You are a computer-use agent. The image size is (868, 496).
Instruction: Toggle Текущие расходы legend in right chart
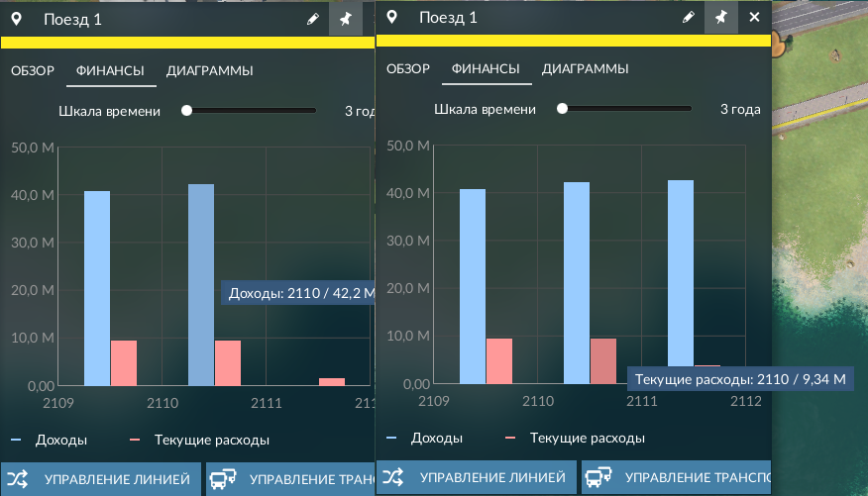tap(575, 438)
